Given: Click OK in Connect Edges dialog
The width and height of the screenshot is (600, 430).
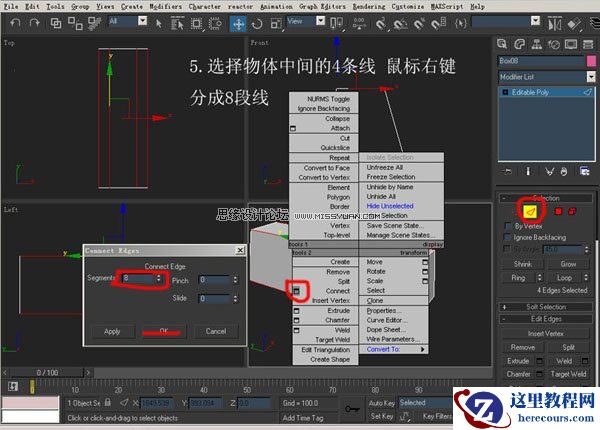Looking at the screenshot, I should pos(164,331).
